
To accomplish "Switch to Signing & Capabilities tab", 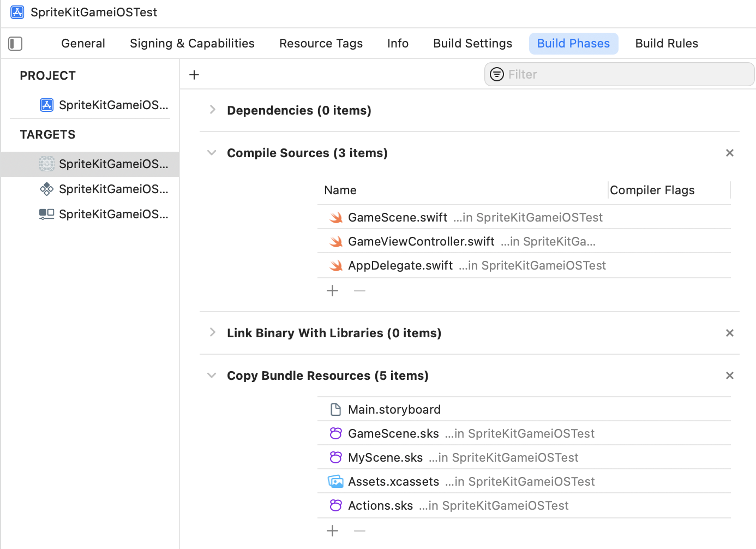I will (x=192, y=44).
